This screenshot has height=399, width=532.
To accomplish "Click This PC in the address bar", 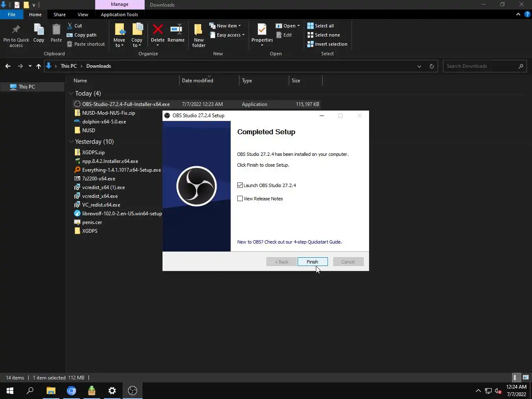I will point(69,66).
